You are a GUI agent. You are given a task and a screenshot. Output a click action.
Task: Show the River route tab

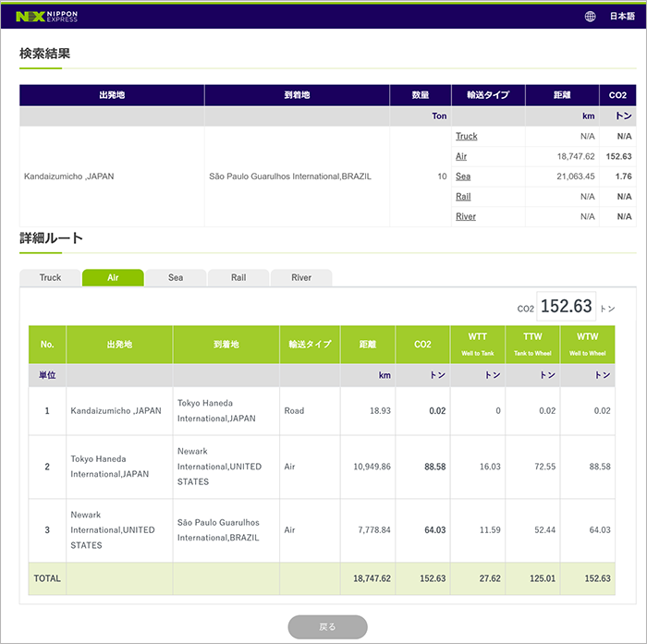click(301, 277)
